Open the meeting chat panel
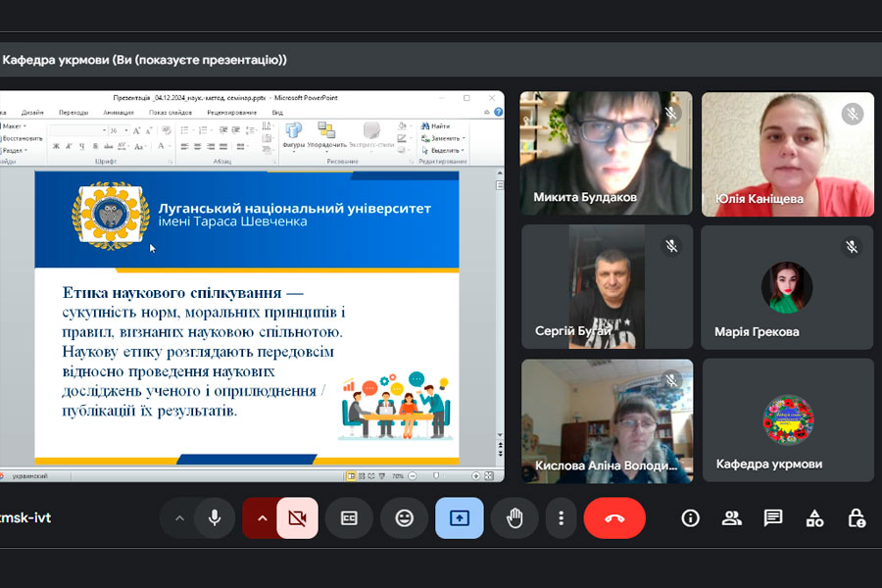 coord(773,517)
